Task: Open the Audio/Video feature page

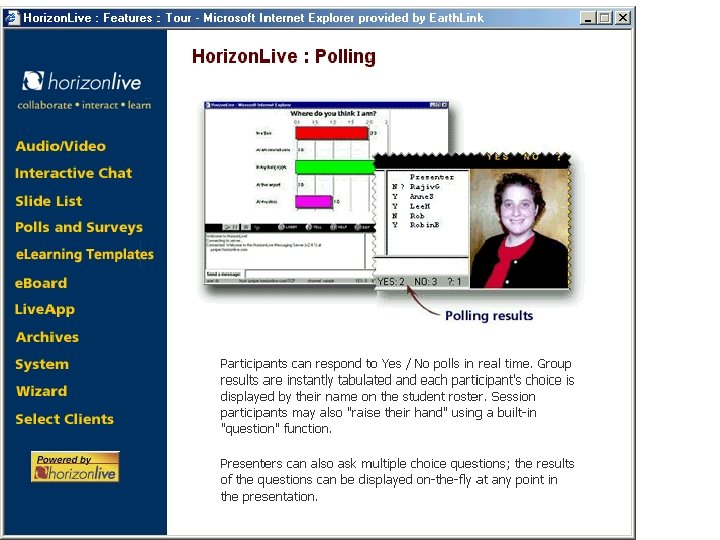Action: pyautogui.click(x=60, y=146)
